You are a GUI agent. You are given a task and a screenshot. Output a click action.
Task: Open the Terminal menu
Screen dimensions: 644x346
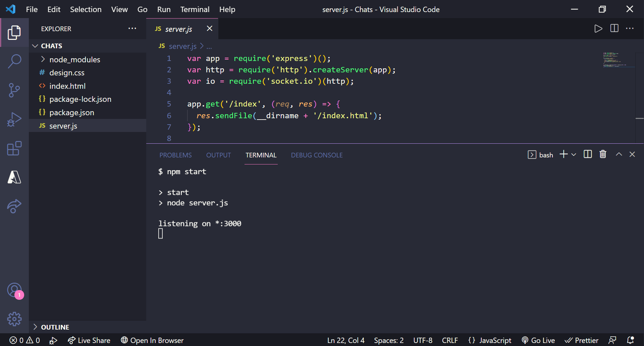[x=195, y=9]
